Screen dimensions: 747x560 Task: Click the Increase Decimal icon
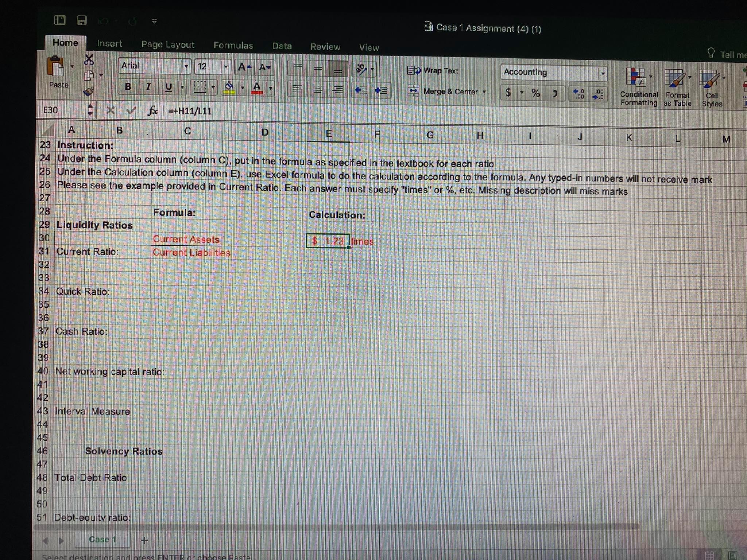(x=578, y=94)
